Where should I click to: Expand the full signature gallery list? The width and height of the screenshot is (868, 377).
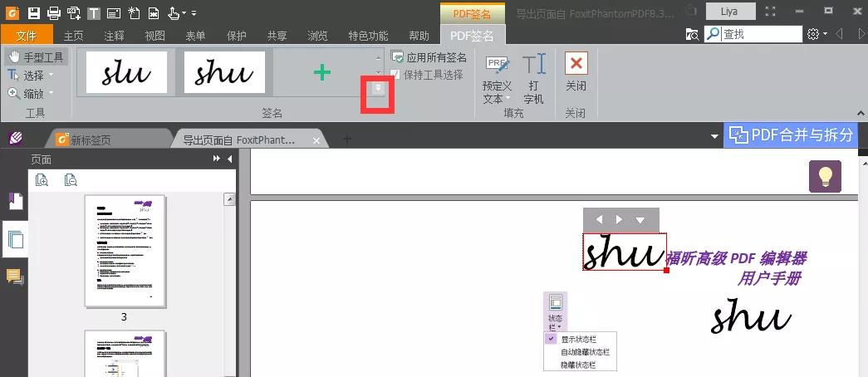pos(378,87)
